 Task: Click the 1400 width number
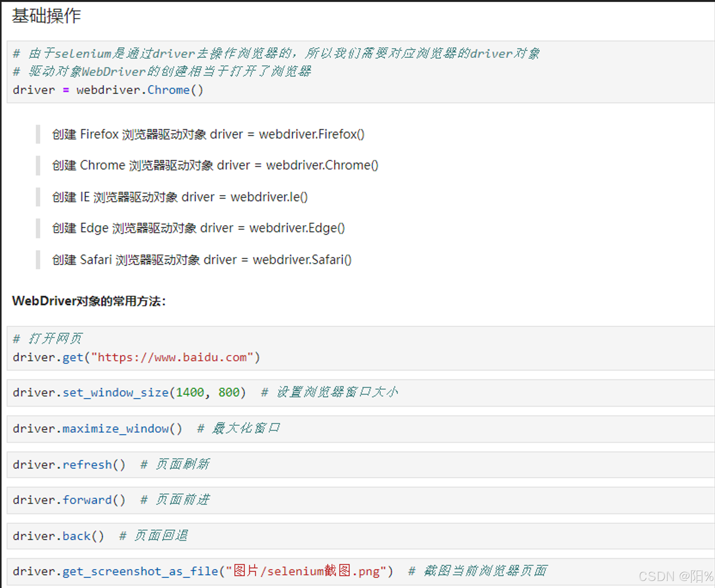click(190, 392)
